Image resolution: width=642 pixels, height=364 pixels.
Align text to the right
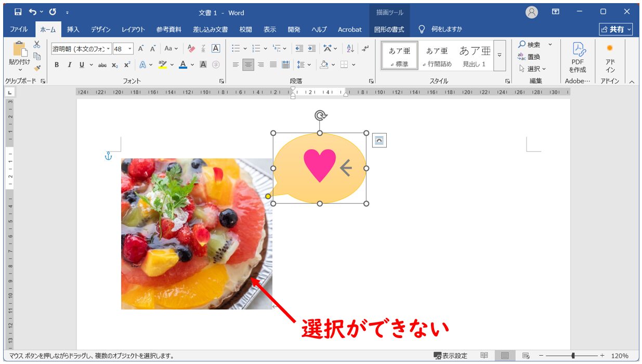coord(260,65)
